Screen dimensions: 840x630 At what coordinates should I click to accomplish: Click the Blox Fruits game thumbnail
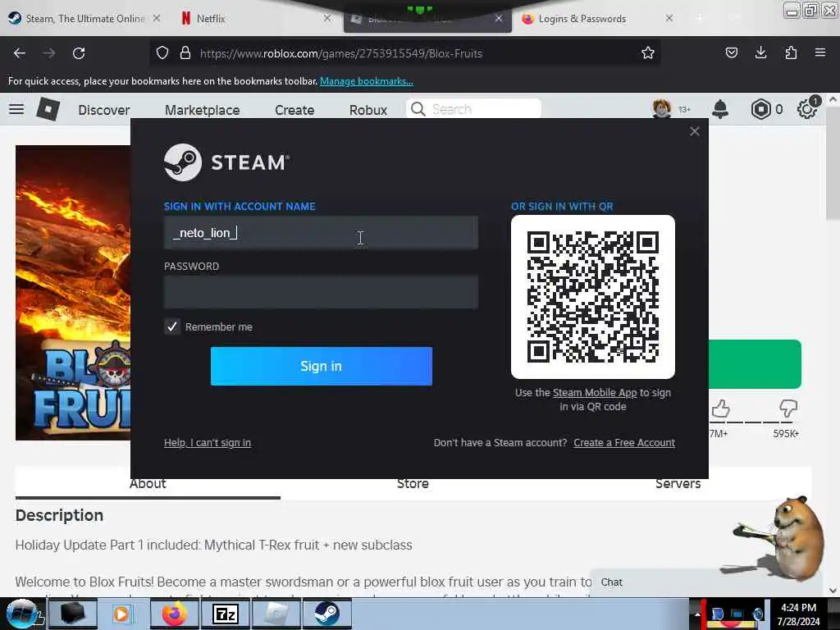coord(73,293)
